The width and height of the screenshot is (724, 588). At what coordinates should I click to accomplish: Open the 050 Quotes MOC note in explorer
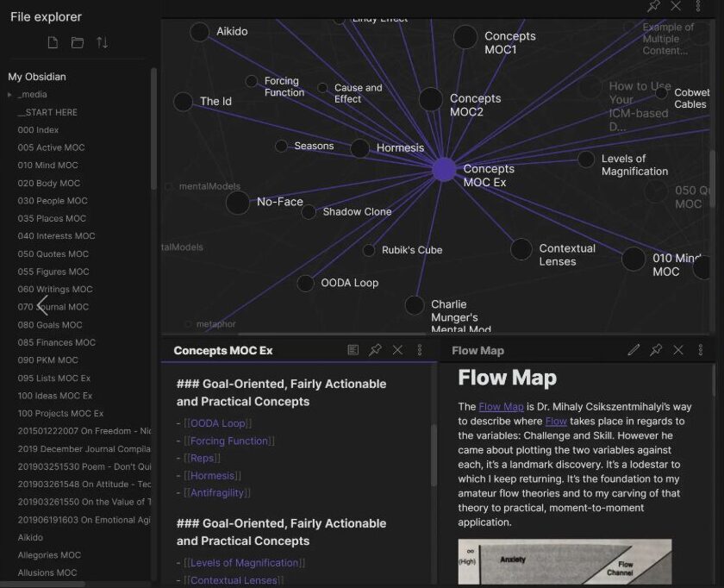point(53,253)
